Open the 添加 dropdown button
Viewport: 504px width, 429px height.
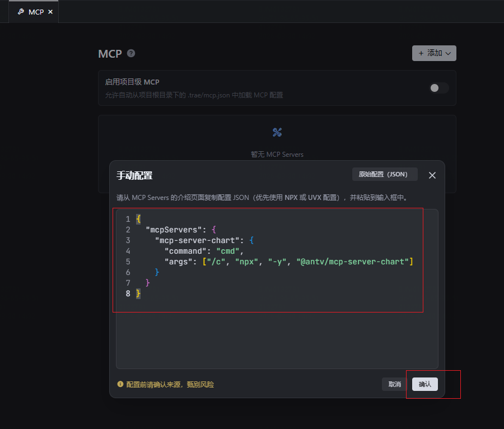(x=434, y=53)
